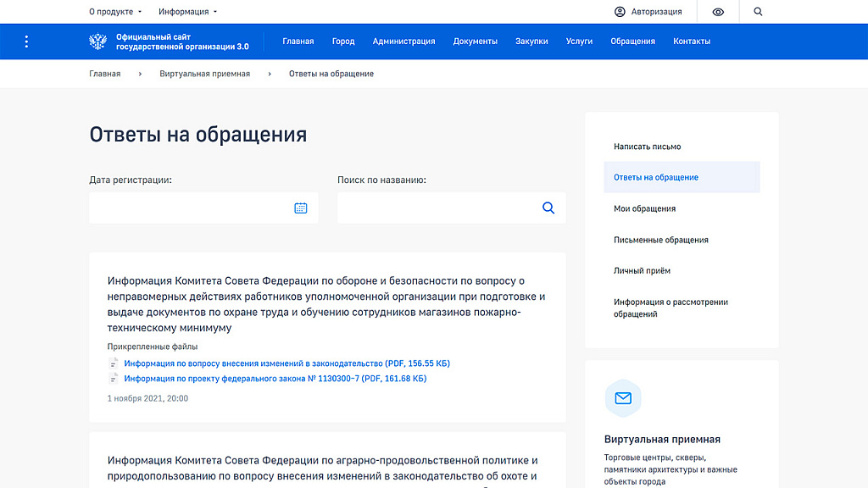Open Личный приём in the sidebar
This screenshot has height=488, width=868.
(x=642, y=271)
